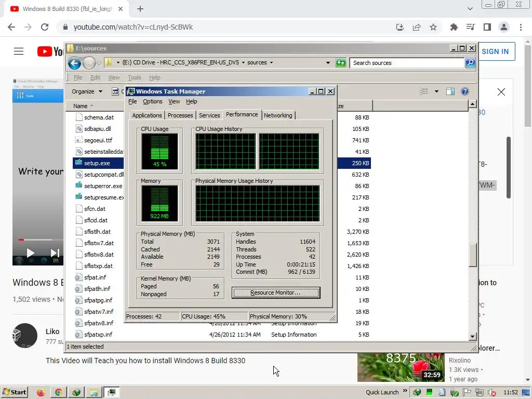Open YouTube hamburger guide menu
Screen dimensions: 532x399
pos(19,51)
